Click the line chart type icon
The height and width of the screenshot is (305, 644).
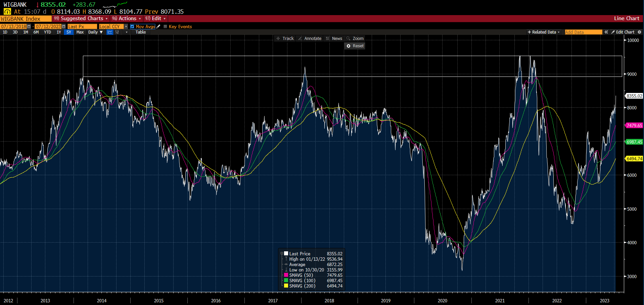pos(110,32)
